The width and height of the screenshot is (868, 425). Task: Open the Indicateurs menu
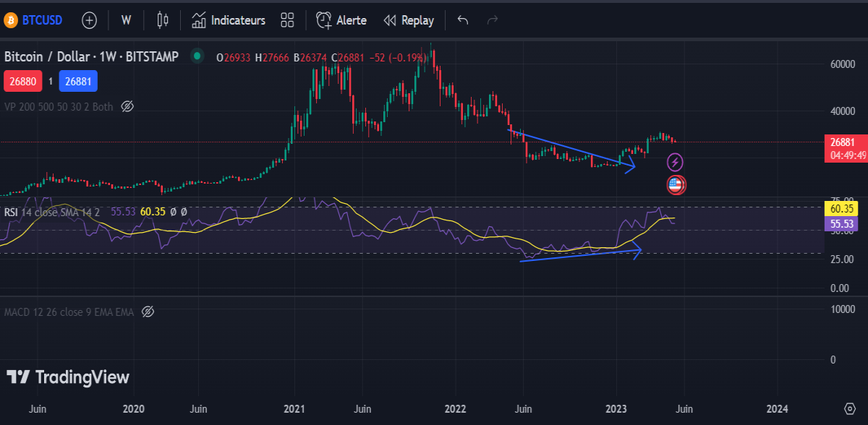point(229,20)
